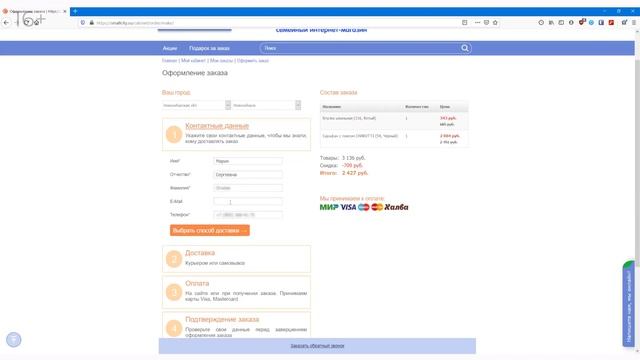This screenshot has width=640, height=360.
Task: Open a new tab with the plus button
Action: [x=75, y=11]
